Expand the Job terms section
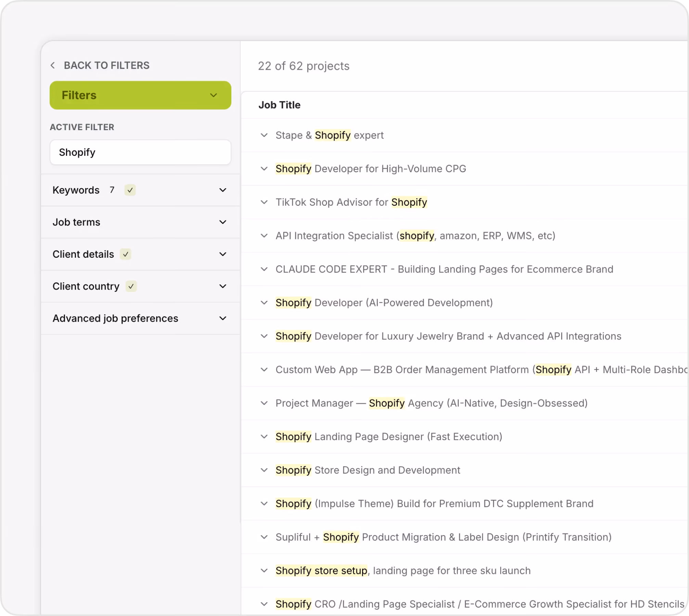This screenshot has height=616, width=689. (x=140, y=222)
